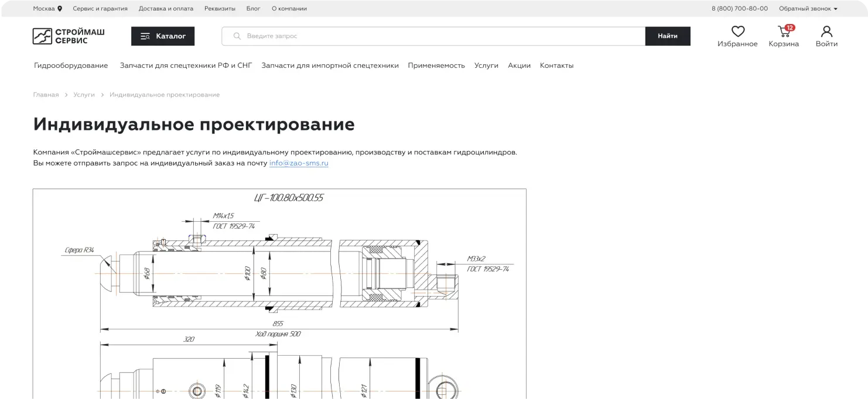Open the Доставка и оплата link
Image resolution: width=868 pixels, height=399 pixels.
166,9
